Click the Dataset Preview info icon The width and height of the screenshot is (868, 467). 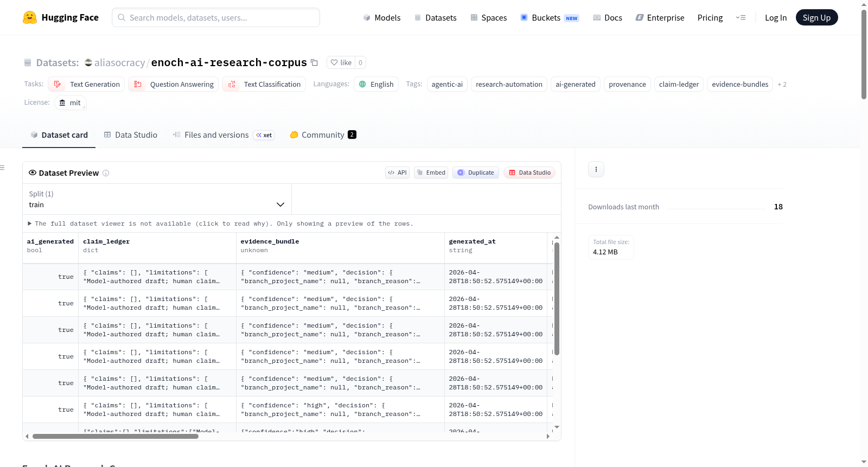pyautogui.click(x=106, y=173)
